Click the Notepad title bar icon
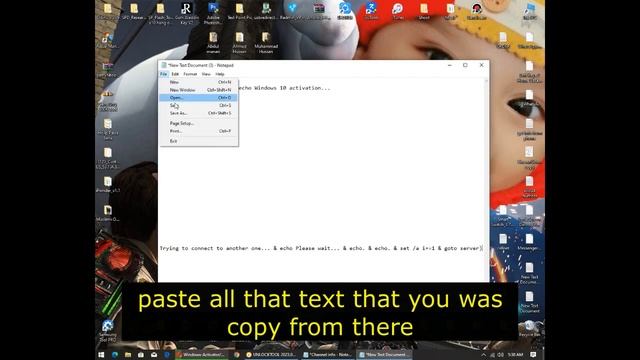This screenshot has height=360, width=640. click(164, 65)
